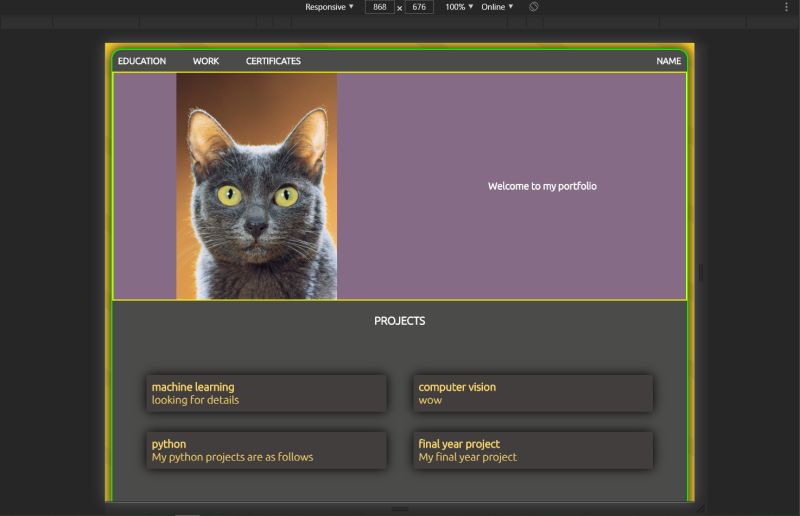The height and width of the screenshot is (516, 800).
Task: Open the EDUCATION nav link
Action: 142,61
